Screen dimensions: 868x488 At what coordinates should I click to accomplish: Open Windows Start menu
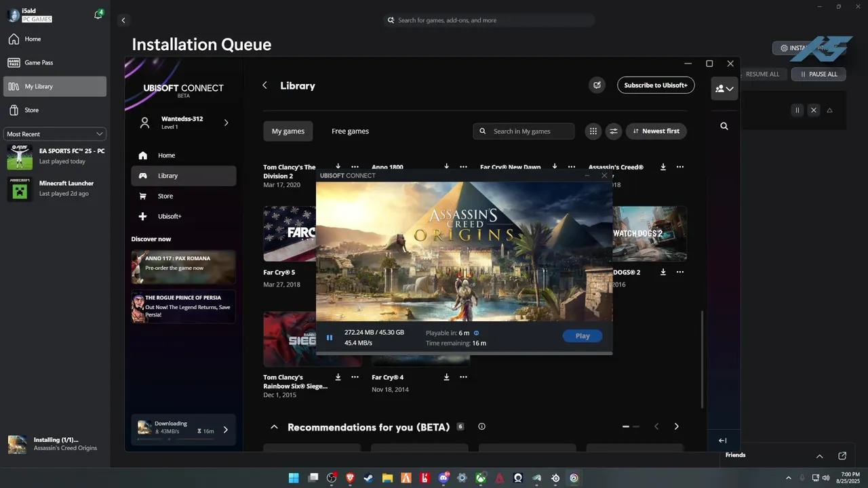coord(294,478)
